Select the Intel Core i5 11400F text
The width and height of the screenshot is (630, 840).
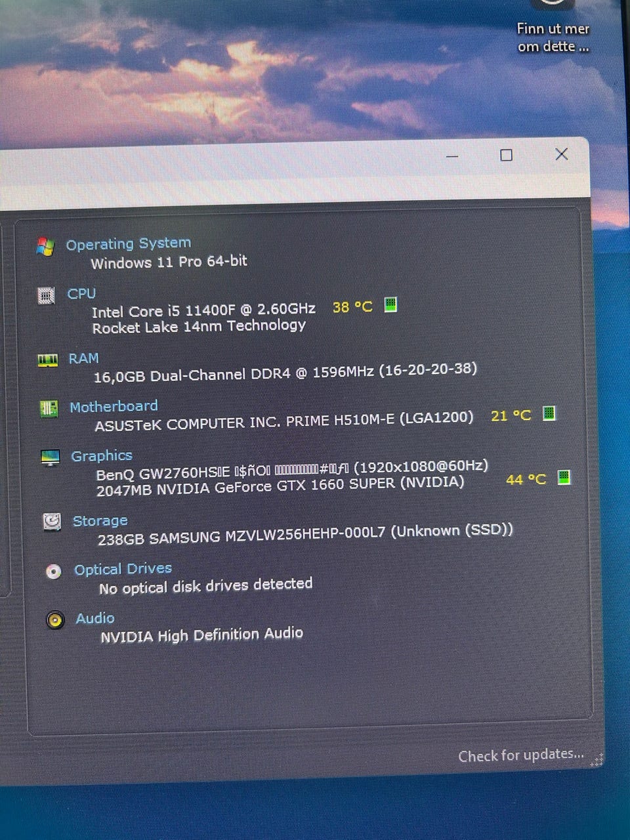tap(203, 310)
